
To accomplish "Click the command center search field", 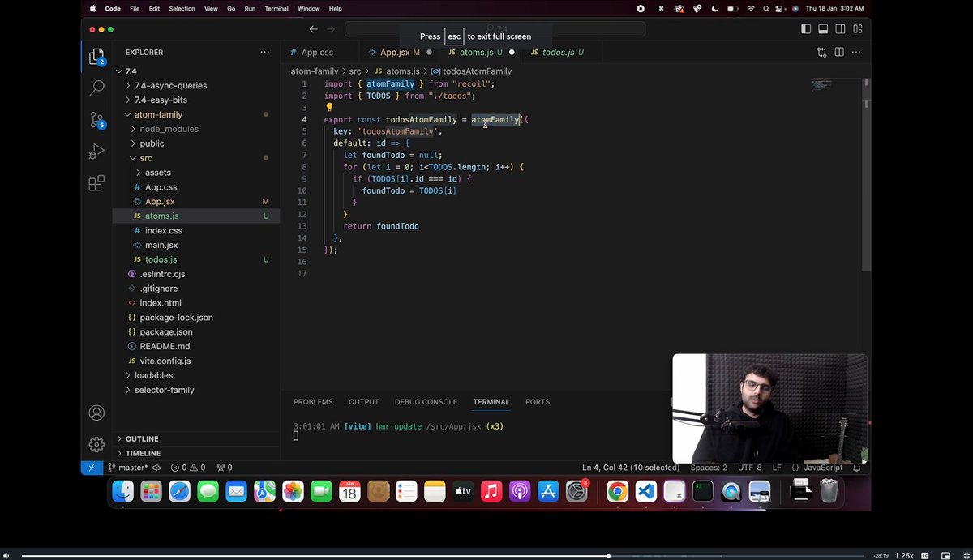I will 495,29.
